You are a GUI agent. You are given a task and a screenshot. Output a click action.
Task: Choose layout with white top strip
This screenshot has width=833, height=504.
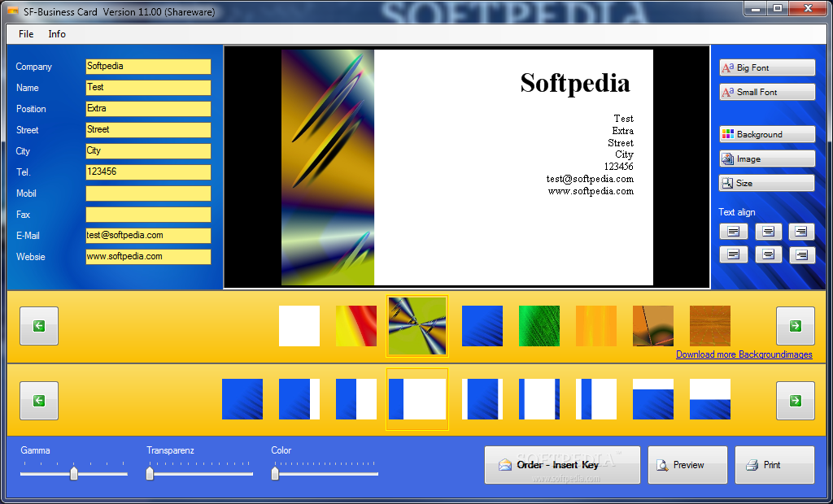click(x=653, y=399)
